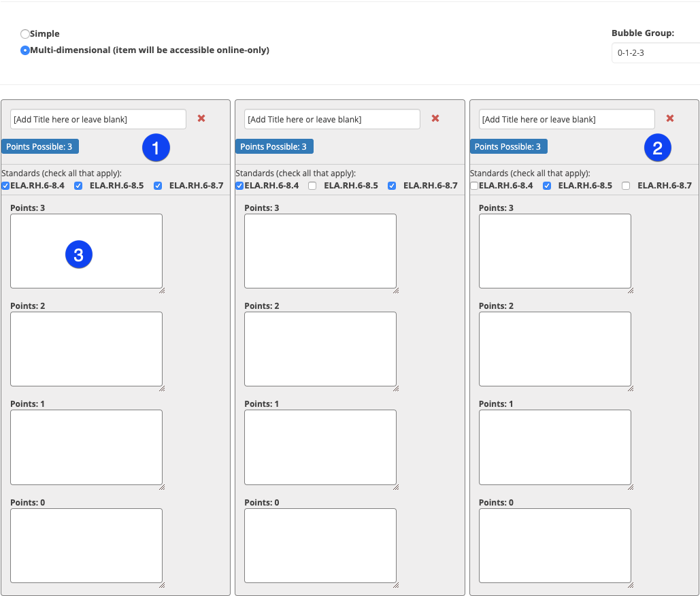Click the Points: 2 box in third dimension
This screenshot has width=700, height=596.
coord(555,349)
